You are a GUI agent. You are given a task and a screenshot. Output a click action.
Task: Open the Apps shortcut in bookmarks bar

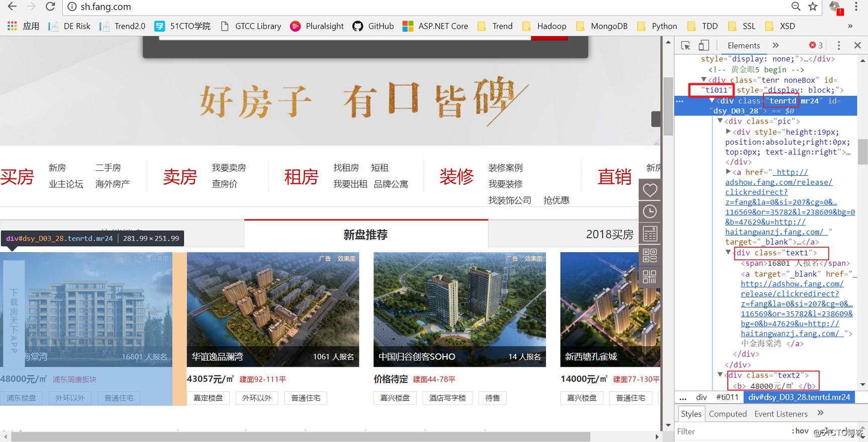pyautogui.click(x=23, y=26)
